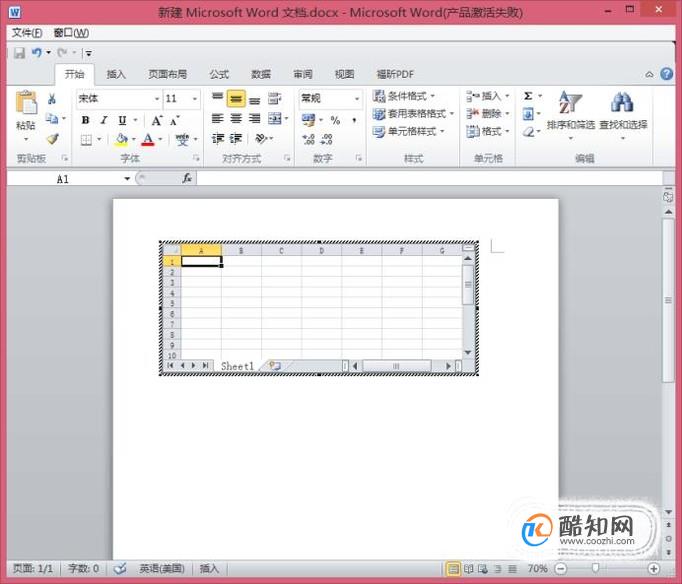This screenshot has height=584, width=682.
Task: Click the top align icon
Action: 217,98
